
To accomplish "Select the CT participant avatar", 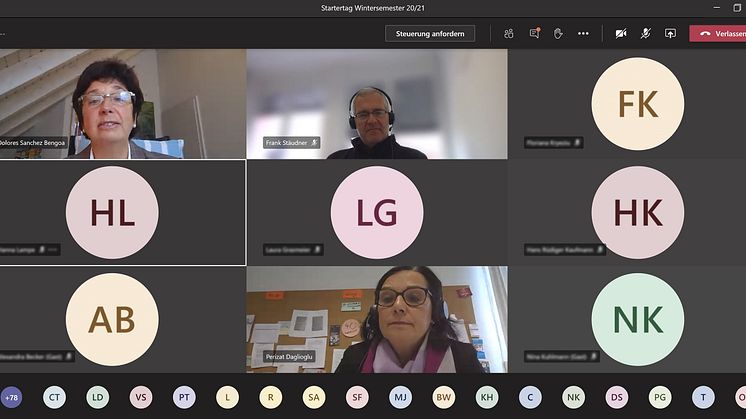I will click(54, 397).
